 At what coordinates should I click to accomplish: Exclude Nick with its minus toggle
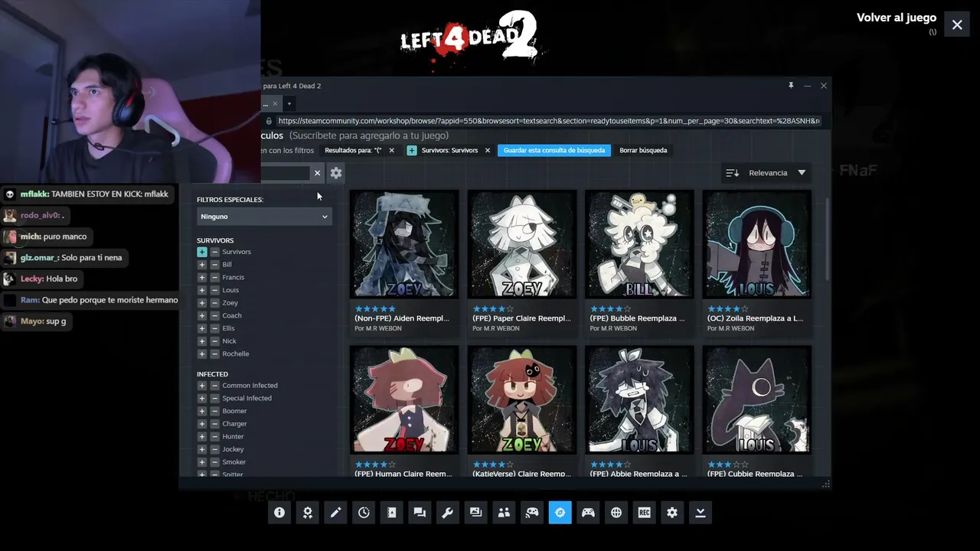click(x=214, y=341)
